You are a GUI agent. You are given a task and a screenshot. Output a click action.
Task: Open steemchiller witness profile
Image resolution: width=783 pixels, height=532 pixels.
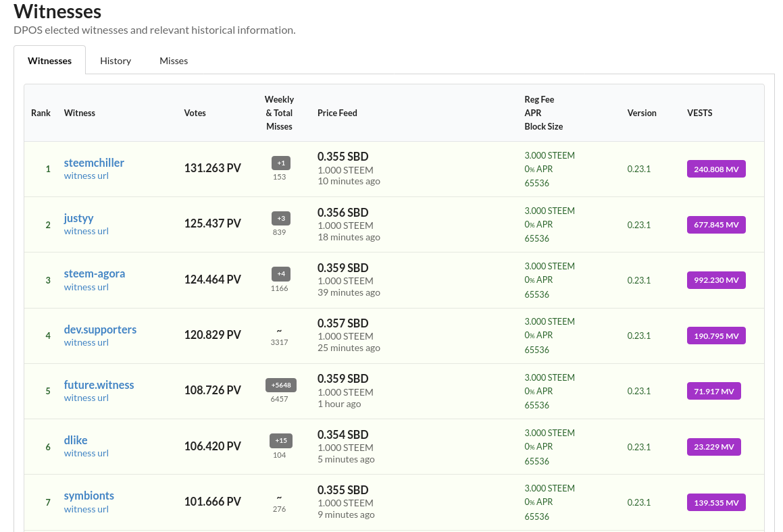pyautogui.click(x=94, y=163)
